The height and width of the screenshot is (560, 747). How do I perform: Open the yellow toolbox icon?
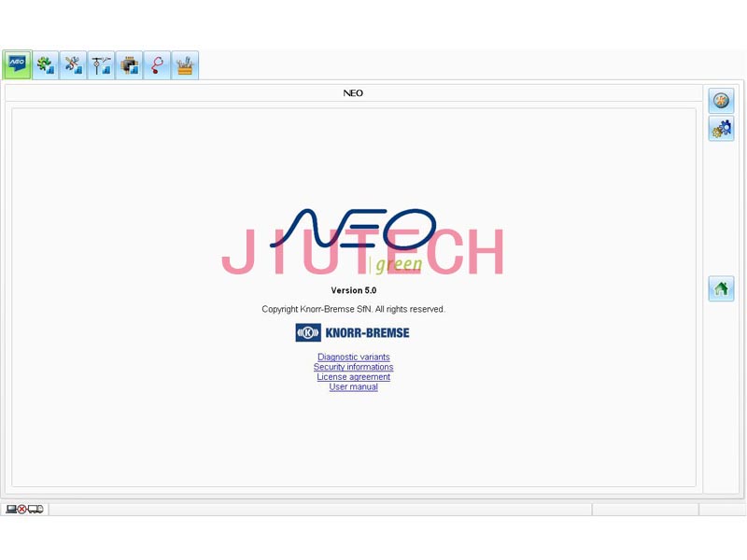(x=185, y=64)
